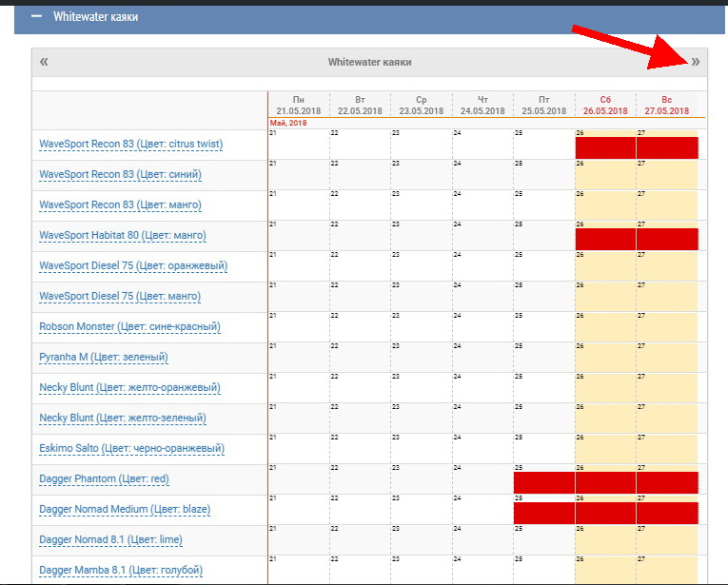Click the Whitewater каяки calendar title
Screen dimensions: 728x585
pos(369,62)
